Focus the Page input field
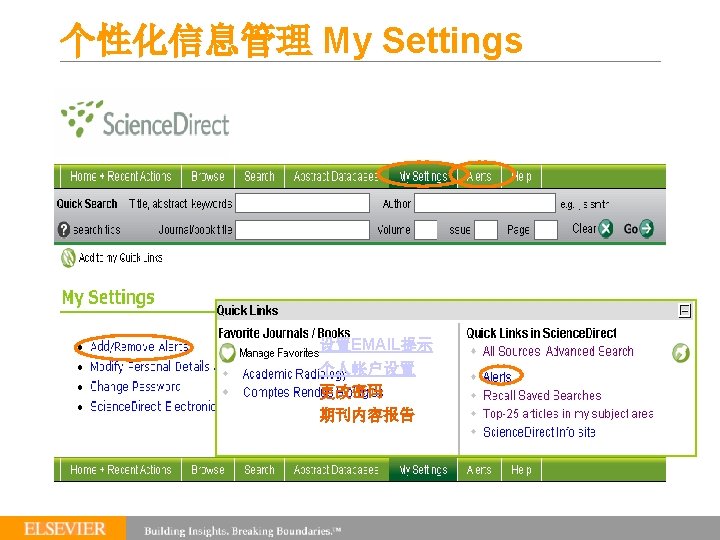This screenshot has height=540, width=720. click(546, 230)
